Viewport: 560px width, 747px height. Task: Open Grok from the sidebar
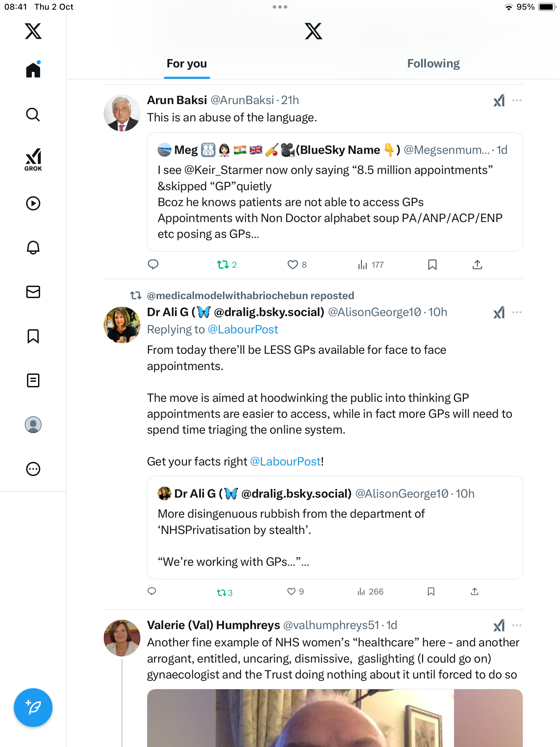pyautogui.click(x=33, y=159)
